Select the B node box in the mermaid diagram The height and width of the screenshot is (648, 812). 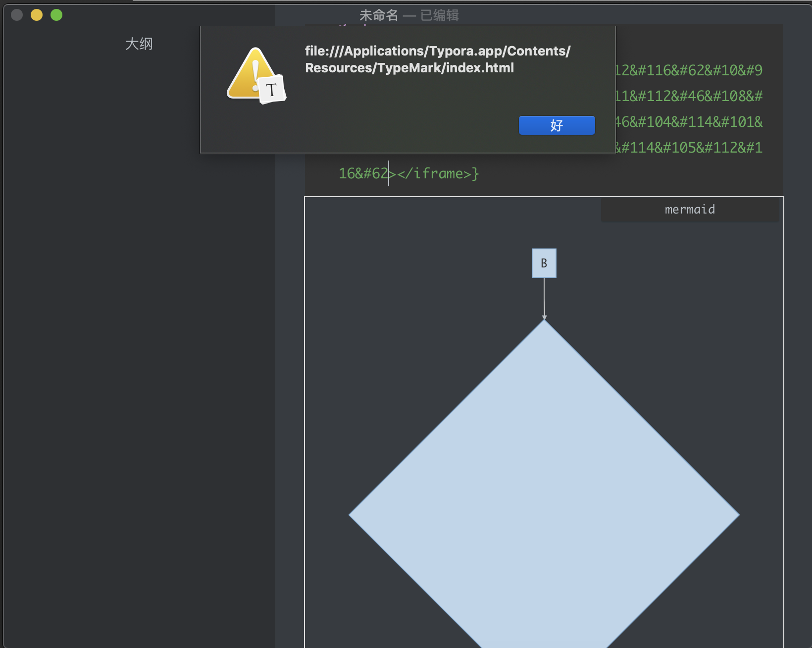click(544, 263)
